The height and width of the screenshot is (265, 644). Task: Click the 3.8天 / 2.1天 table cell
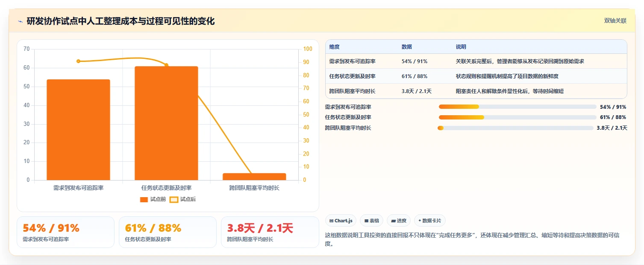point(417,91)
